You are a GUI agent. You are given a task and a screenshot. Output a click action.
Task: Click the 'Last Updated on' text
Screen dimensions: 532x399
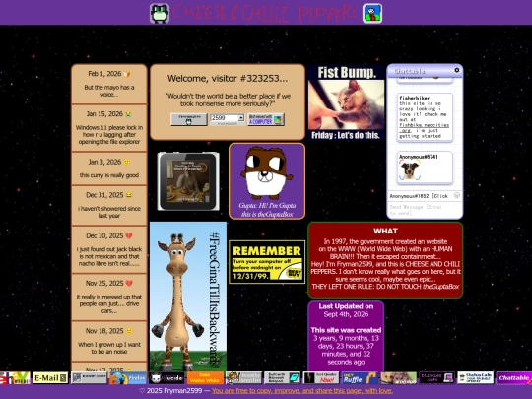346,306
